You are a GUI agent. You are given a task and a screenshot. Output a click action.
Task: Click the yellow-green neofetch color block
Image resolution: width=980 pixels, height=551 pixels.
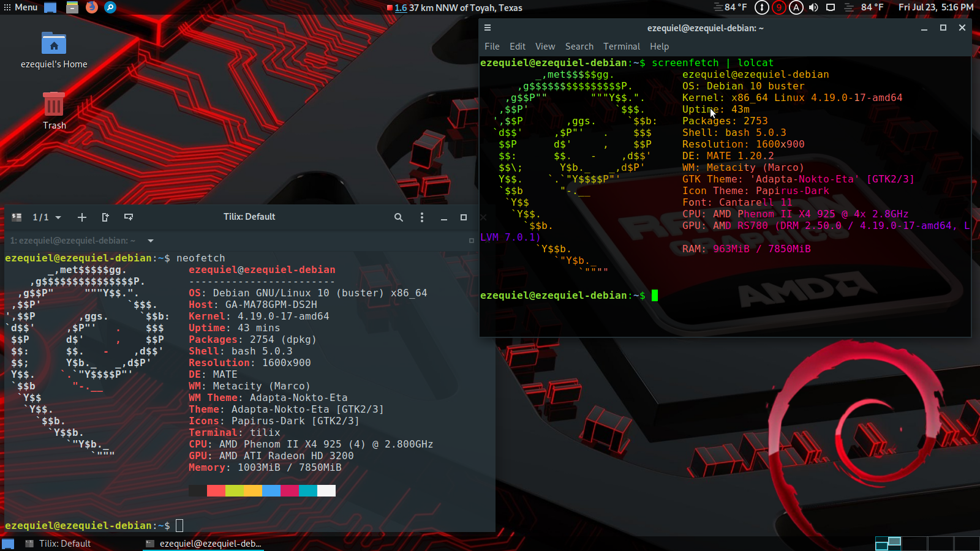click(235, 490)
